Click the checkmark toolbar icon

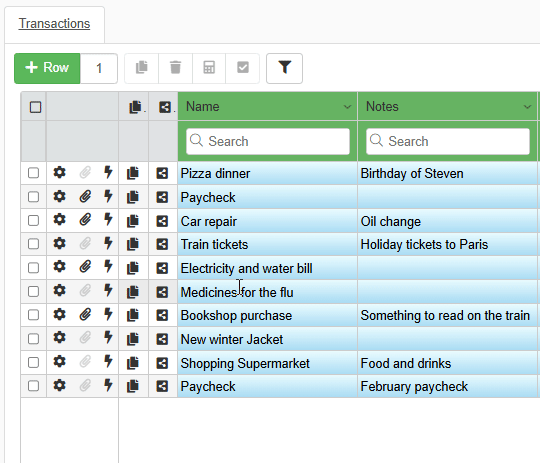[x=243, y=68]
